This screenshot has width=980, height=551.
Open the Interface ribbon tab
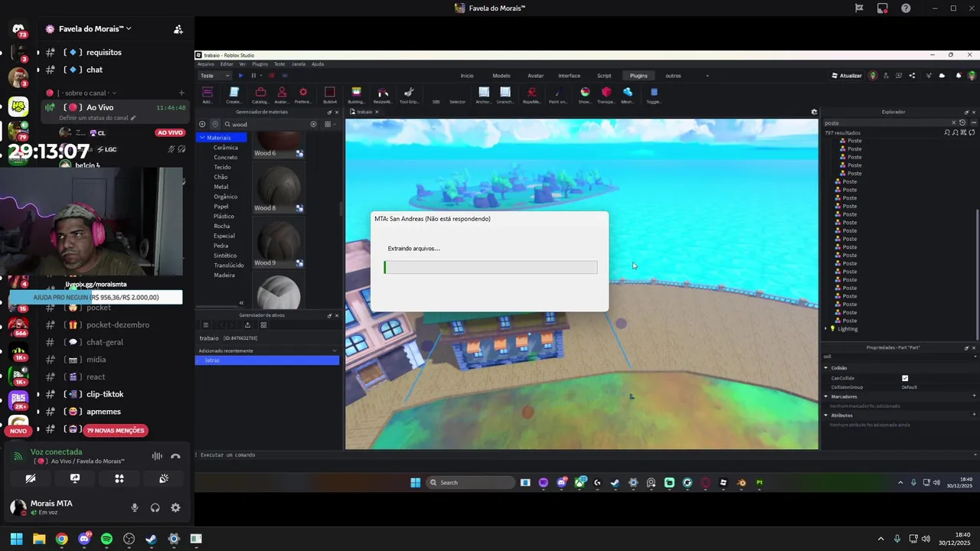click(569, 76)
